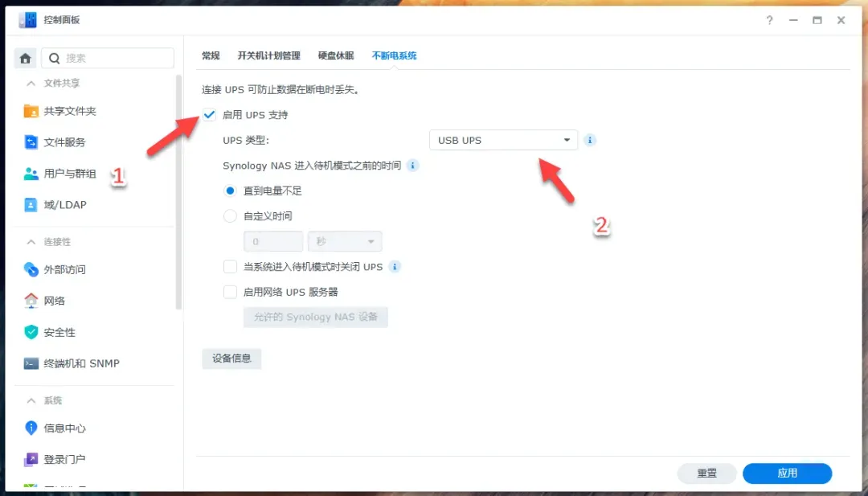Click the Home icon in sidebar

(26, 58)
